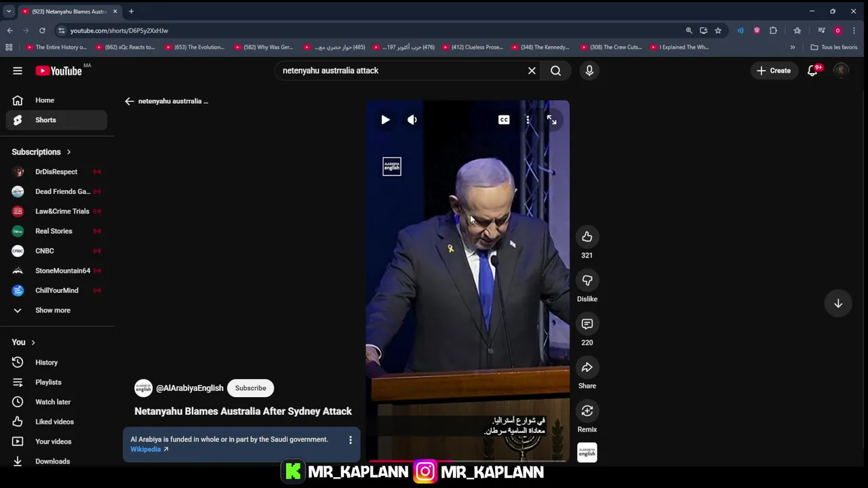This screenshot has width=868, height=488.
Task: Open the comments panel with 220 comments
Action: point(587,324)
